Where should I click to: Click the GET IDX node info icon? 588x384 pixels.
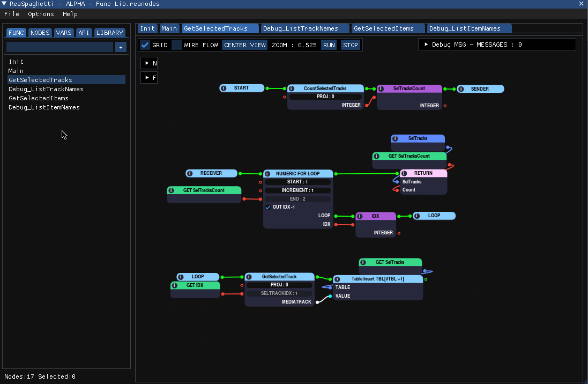pyautogui.click(x=175, y=286)
